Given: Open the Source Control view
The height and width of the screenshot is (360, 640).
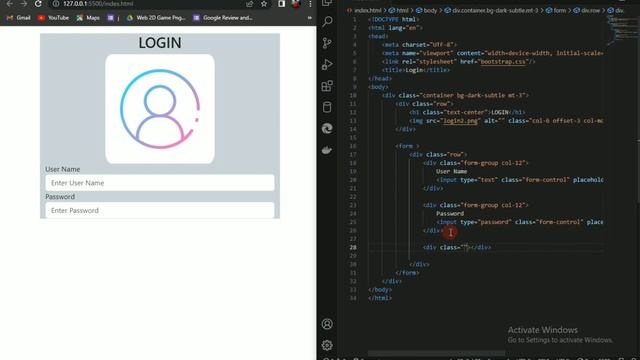Looking at the screenshot, I should (x=327, y=43).
